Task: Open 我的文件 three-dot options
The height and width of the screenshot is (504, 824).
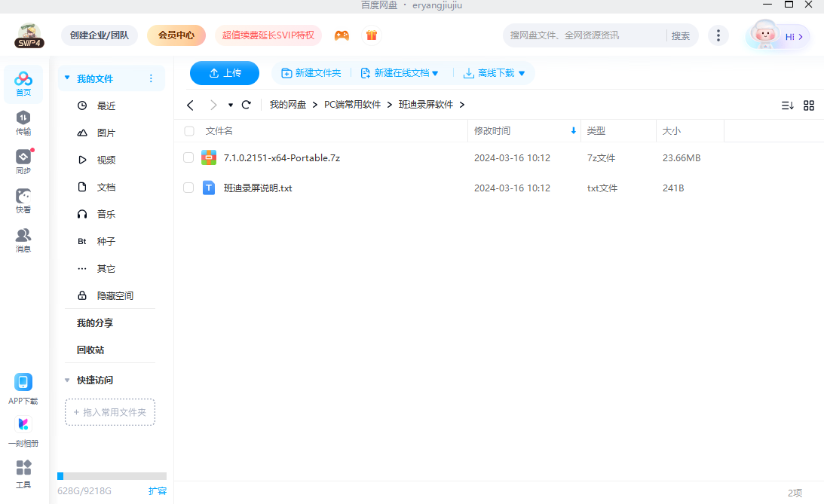Action: pyautogui.click(x=151, y=78)
